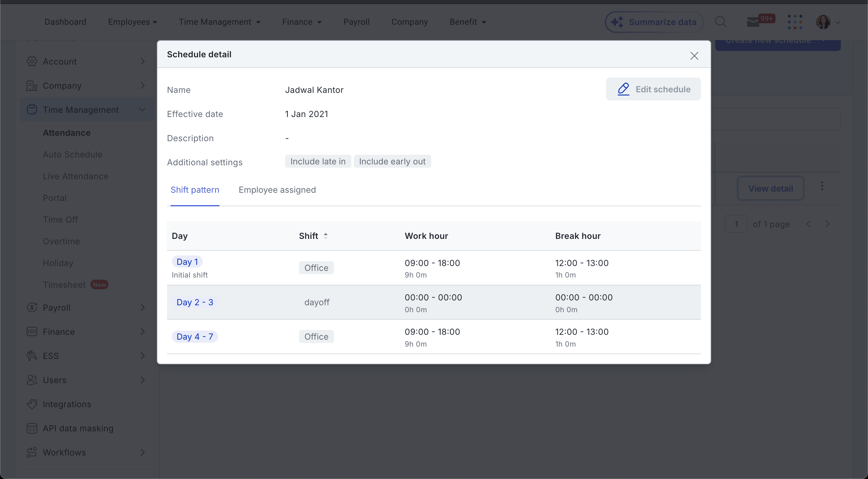Click the Integrations icon in sidebar
The width and height of the screenshot is (868, 479).
point(32,404)
